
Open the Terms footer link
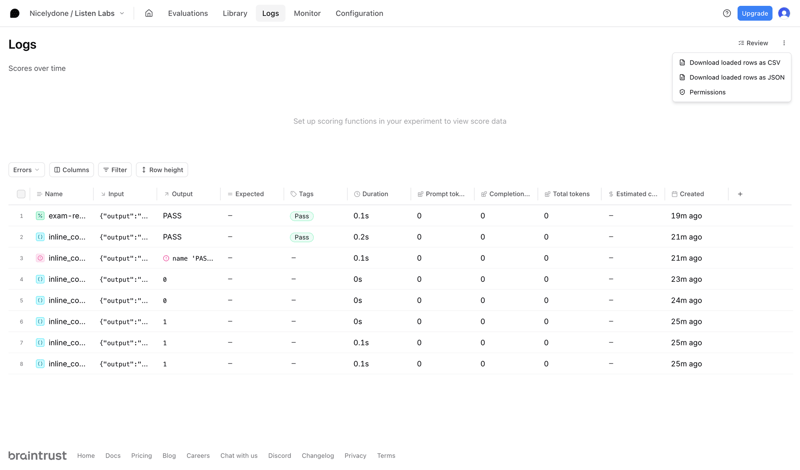tap(386, 456)
